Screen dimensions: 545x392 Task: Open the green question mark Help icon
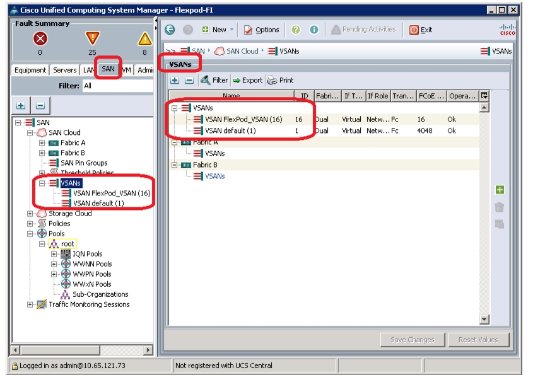coord(296,30)
